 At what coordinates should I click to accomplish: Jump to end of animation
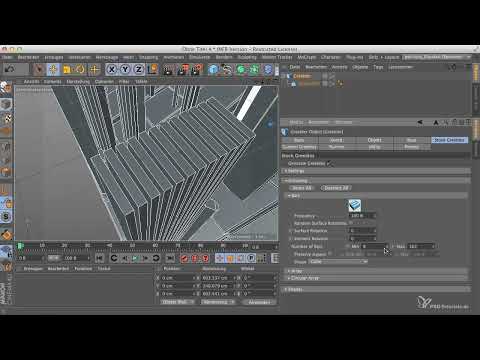[170, 258]
